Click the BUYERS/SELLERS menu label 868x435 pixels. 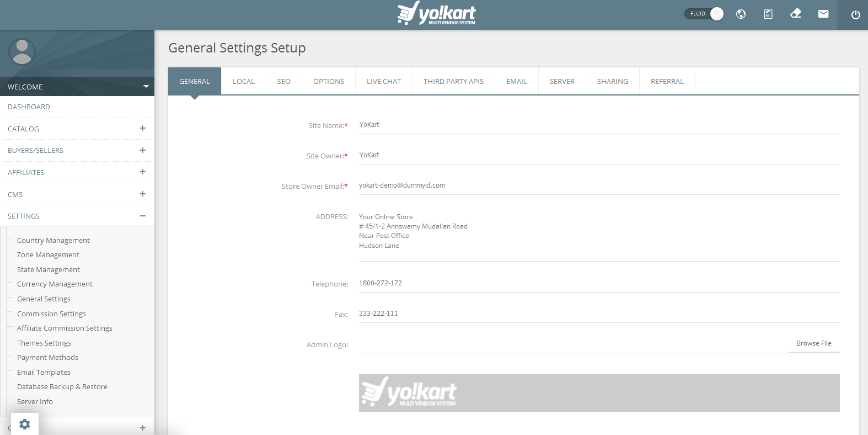pyautogui.click(x=35, y=150)
